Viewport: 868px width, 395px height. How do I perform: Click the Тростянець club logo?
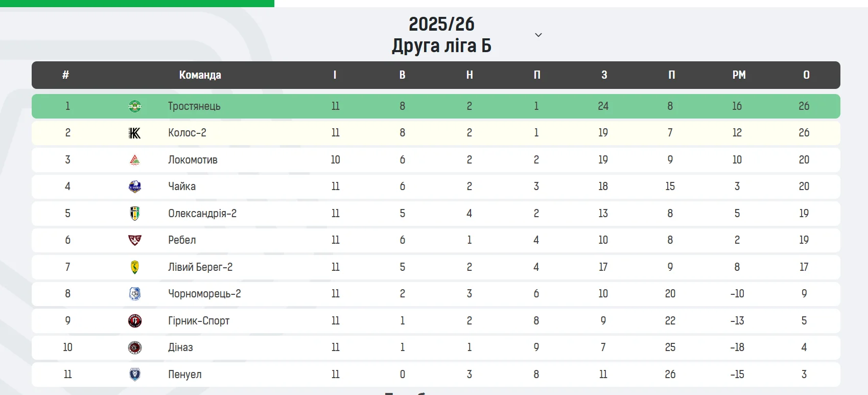click(135, 106)
